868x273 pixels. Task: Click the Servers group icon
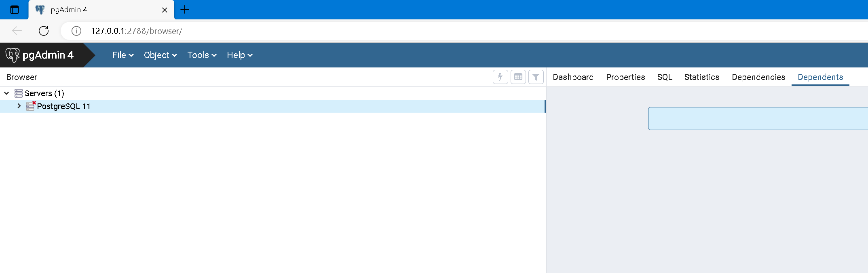(19, 93)
